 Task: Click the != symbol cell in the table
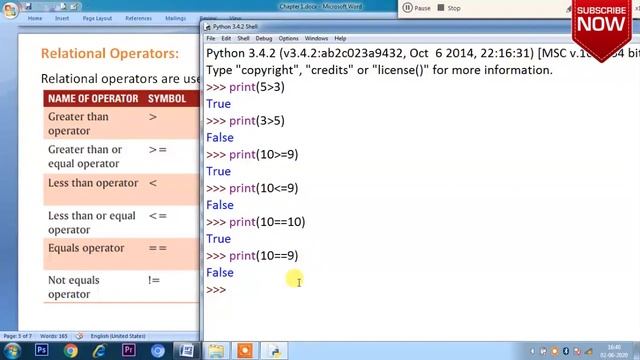(154, 280)
